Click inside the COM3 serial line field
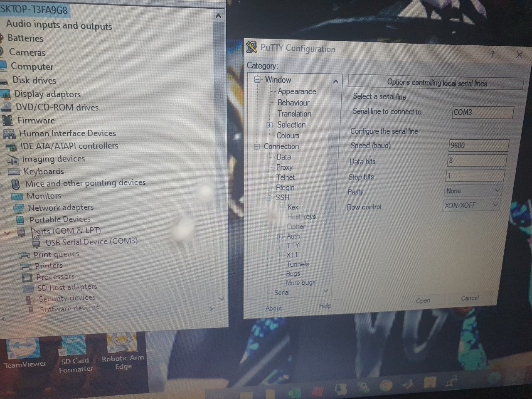The height and width of the screenshot is (399, 532). [482, 112]
